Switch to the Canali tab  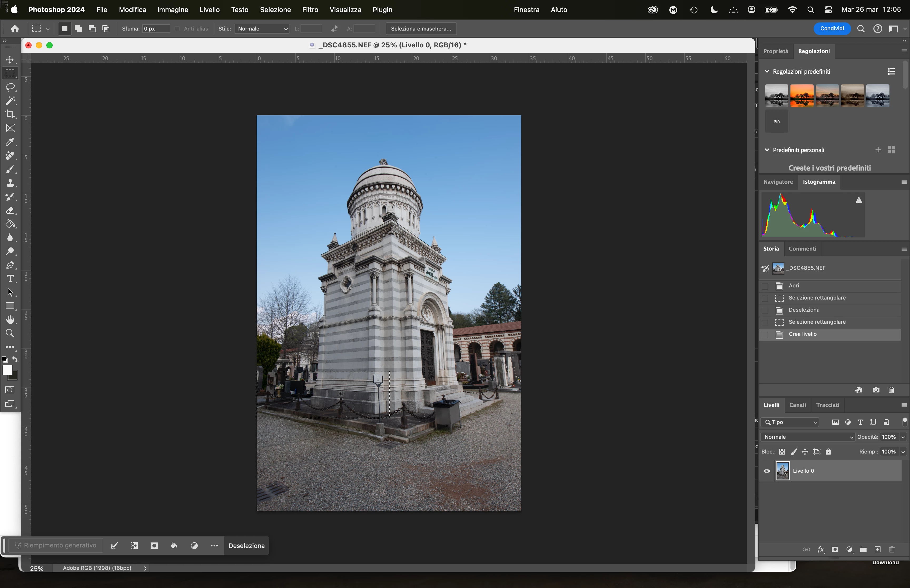click(797, 405)
